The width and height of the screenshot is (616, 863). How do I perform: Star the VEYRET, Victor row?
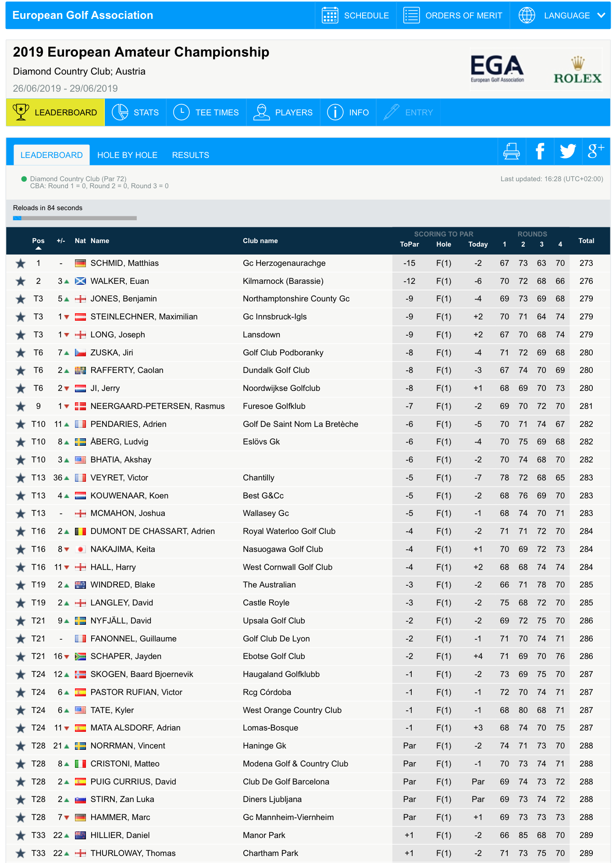[21, 478]
